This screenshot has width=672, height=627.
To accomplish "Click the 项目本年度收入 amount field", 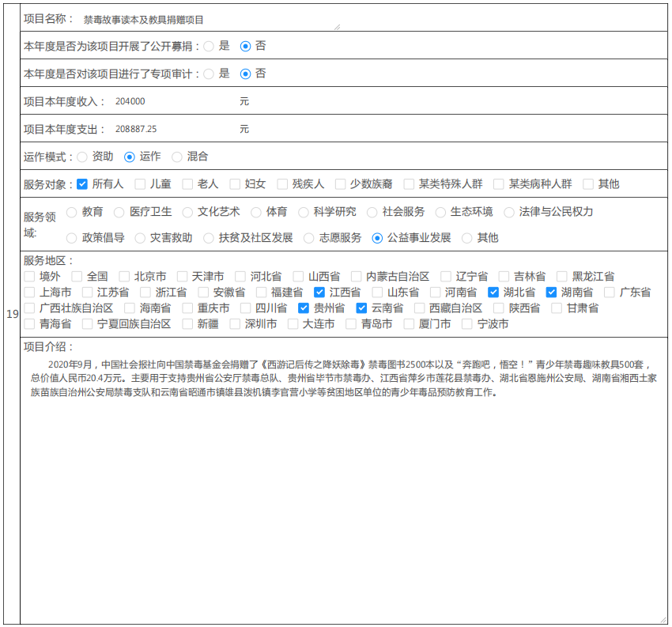I will tap(174, 101).
